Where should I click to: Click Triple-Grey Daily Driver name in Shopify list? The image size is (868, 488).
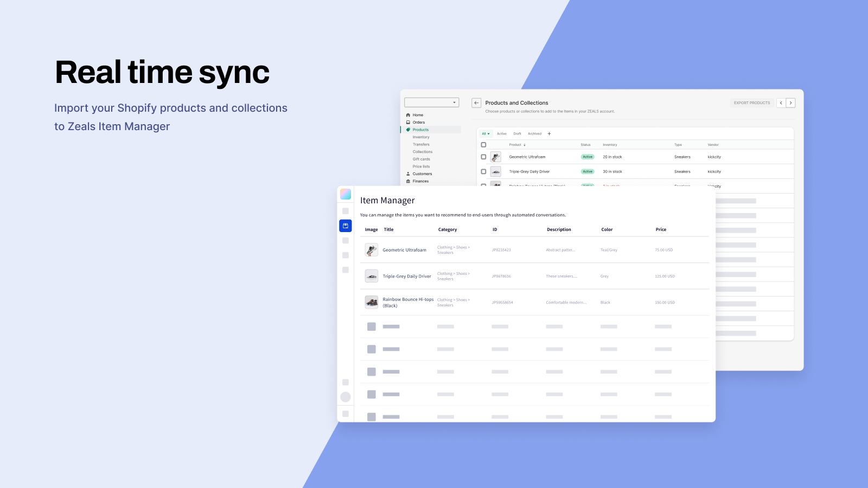coord(529,171)
